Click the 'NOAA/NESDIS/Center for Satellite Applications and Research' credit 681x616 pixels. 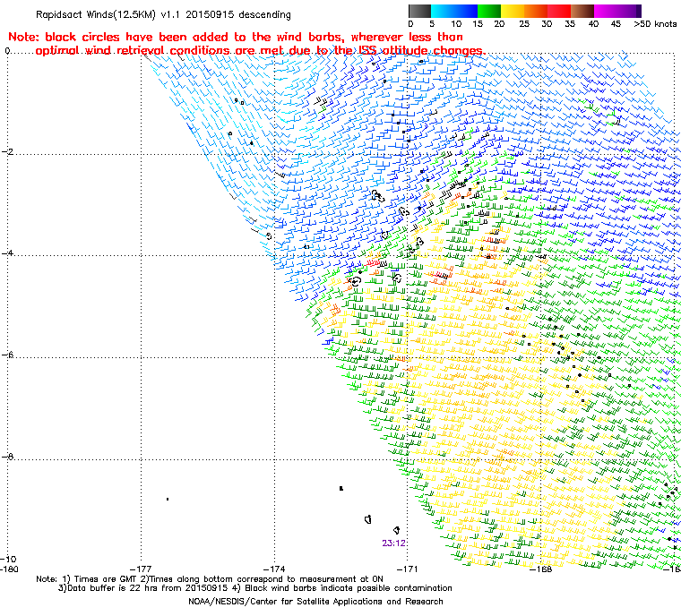click(315, 602)
